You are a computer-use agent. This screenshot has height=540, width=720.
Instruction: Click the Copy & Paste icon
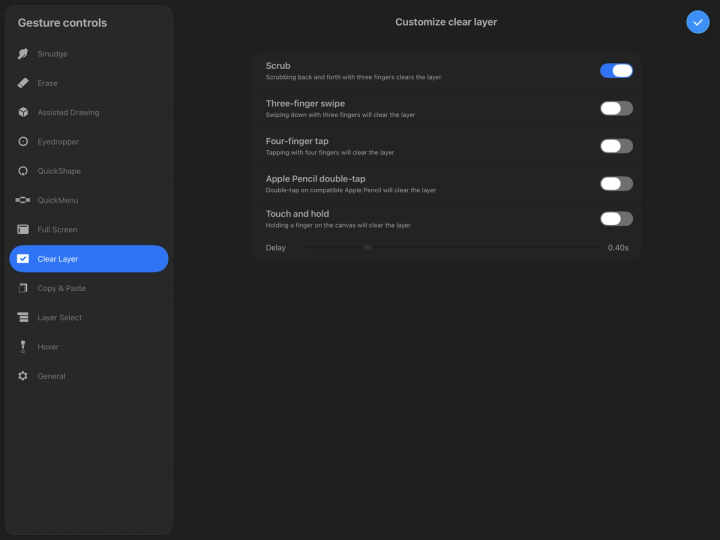(23, 288)
